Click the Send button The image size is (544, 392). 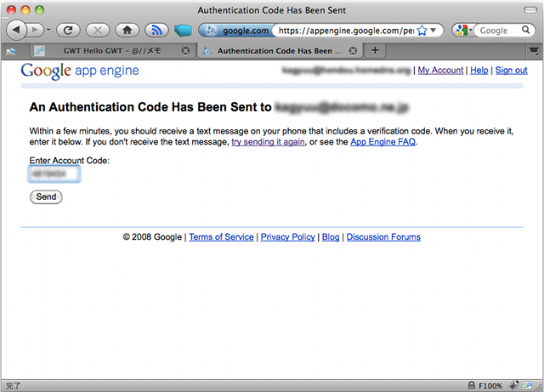46,196
